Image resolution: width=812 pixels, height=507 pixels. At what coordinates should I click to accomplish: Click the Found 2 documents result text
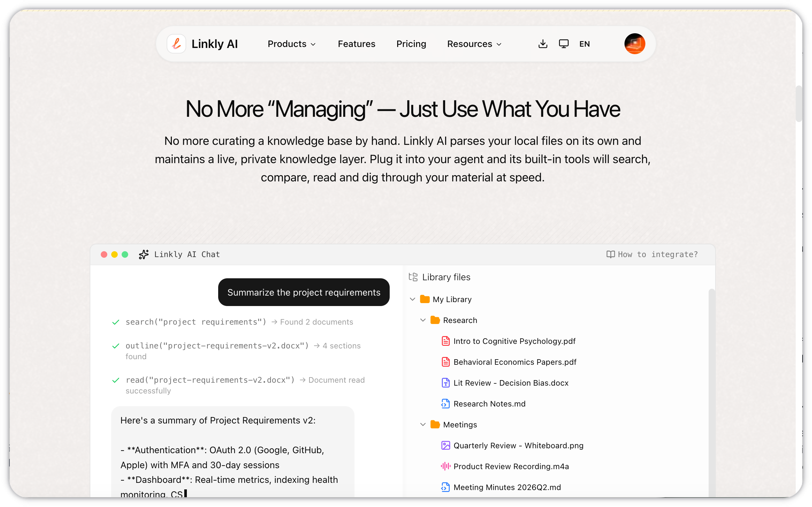(316, 322)
